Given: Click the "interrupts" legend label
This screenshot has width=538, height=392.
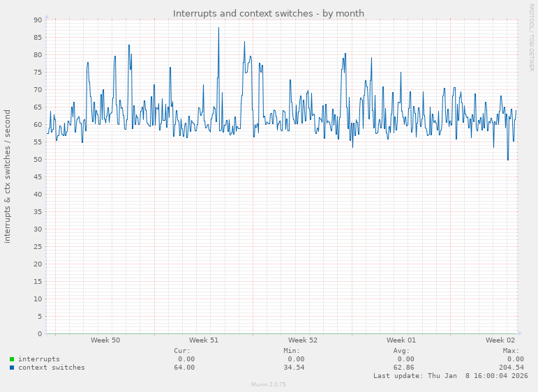Looking at the screenshot, I should (38, 359).
